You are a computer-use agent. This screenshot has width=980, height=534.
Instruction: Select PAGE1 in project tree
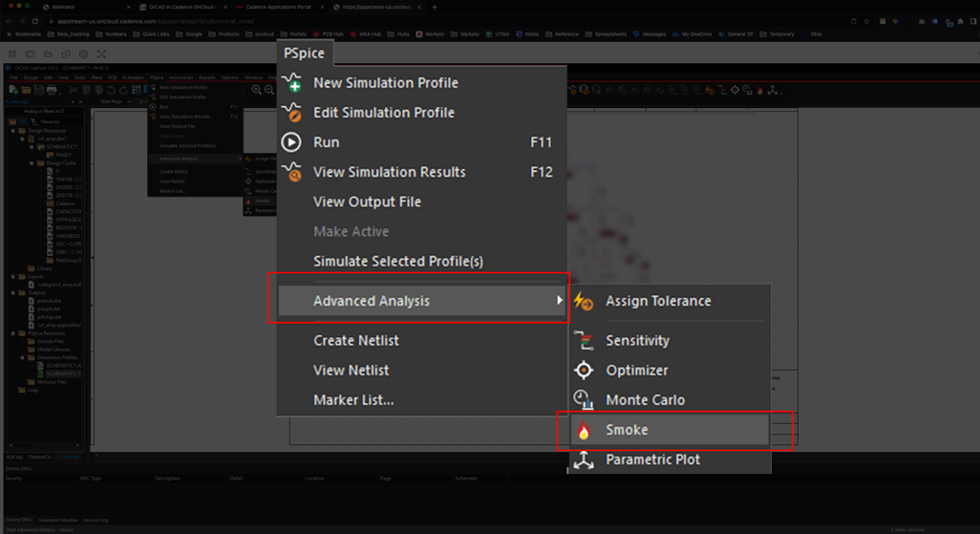(x=64, y=155)
